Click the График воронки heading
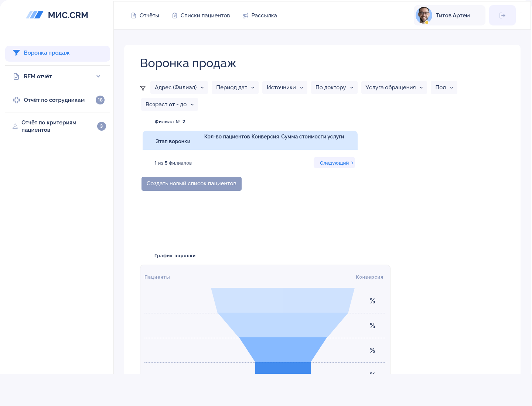The height and width of the screenshot is (406, 532). 175,256
